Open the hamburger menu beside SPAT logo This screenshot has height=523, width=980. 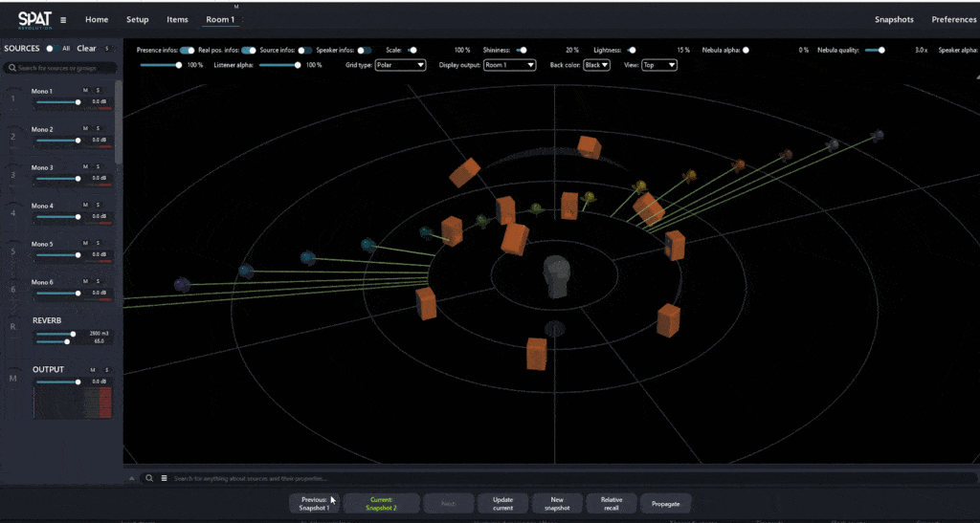pyautogui.click(x=63, y=19)
